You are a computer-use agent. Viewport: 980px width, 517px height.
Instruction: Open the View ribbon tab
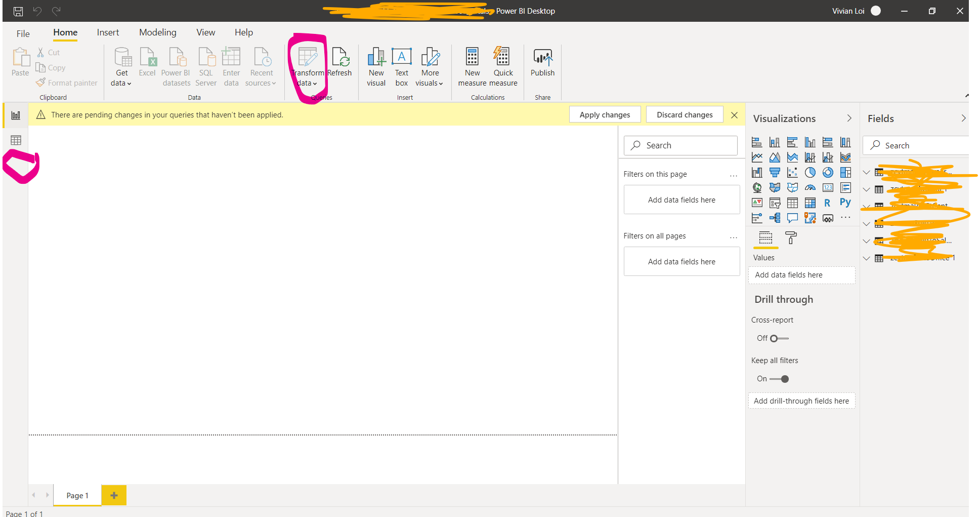click(205, 32)
